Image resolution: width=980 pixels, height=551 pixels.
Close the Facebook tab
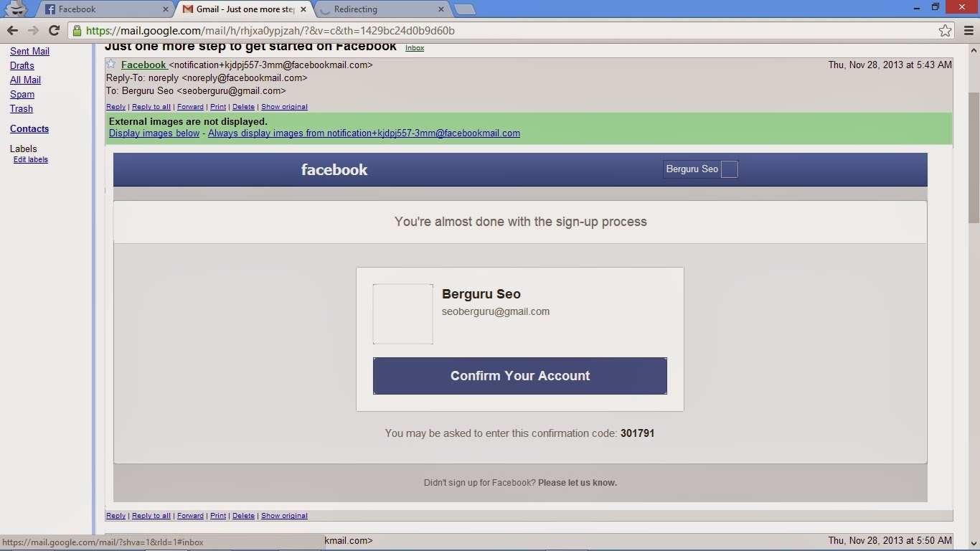[x=166, y=9]
